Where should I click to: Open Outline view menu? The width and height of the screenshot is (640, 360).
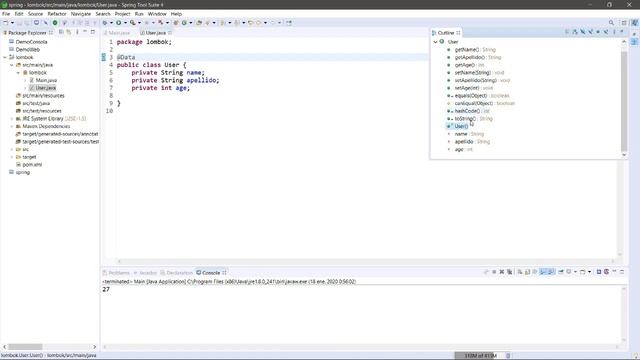(614, 32)
